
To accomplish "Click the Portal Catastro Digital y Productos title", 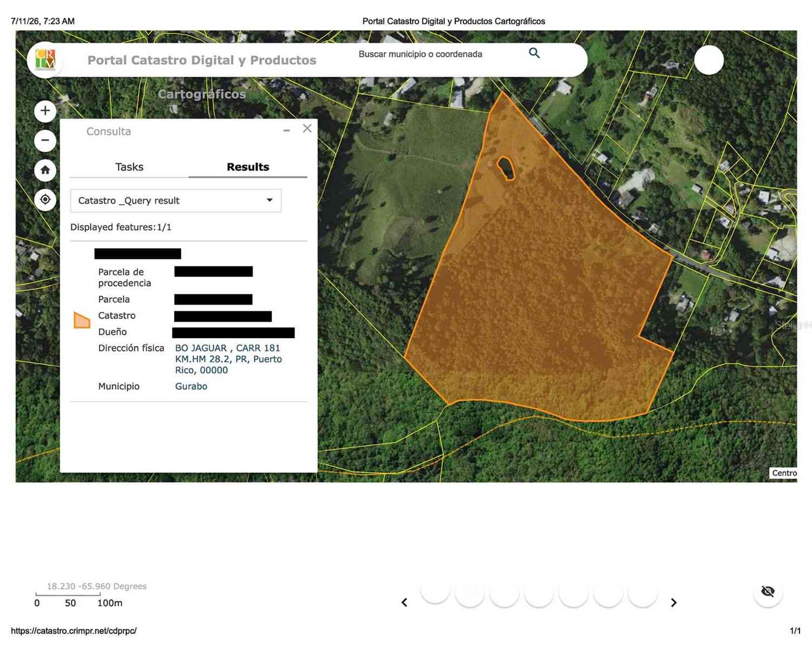I will [x=202, y=60].
